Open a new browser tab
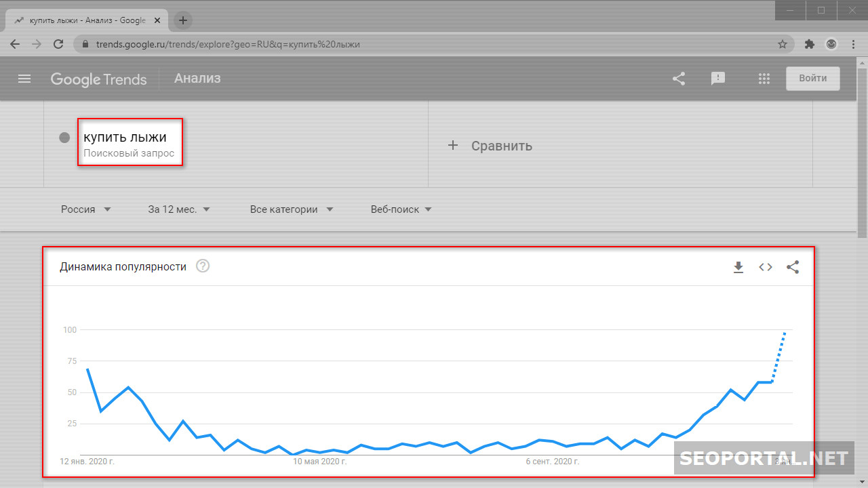 click(x=182, y=20)
